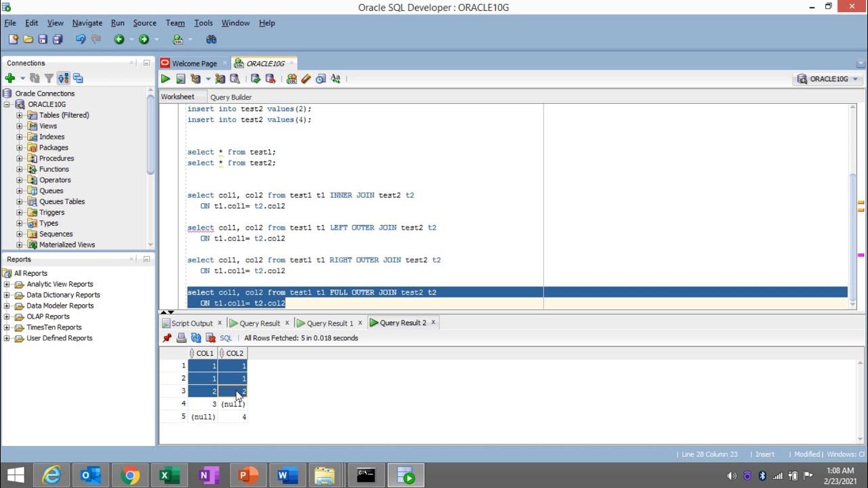Click the Run Script icon
This screenshot has width=868, height=488.
point(180,79)
